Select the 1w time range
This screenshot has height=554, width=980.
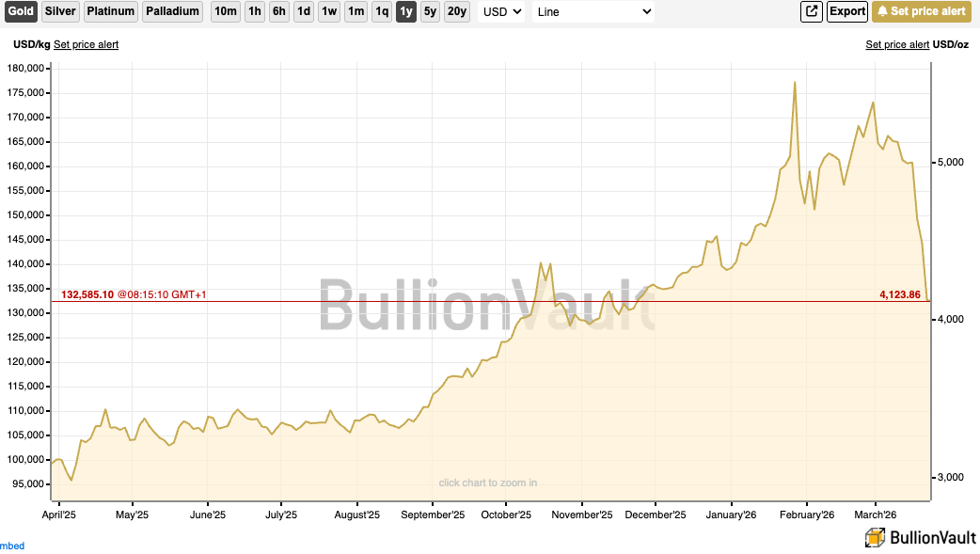pyautogui.click(x=328, y=11)
